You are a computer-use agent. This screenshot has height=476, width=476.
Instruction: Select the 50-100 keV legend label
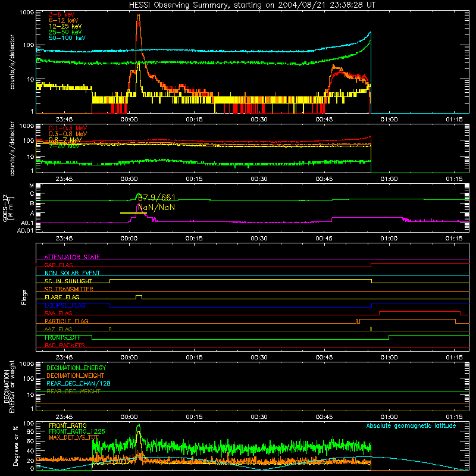pyautogui.click(x=67, y=38)
